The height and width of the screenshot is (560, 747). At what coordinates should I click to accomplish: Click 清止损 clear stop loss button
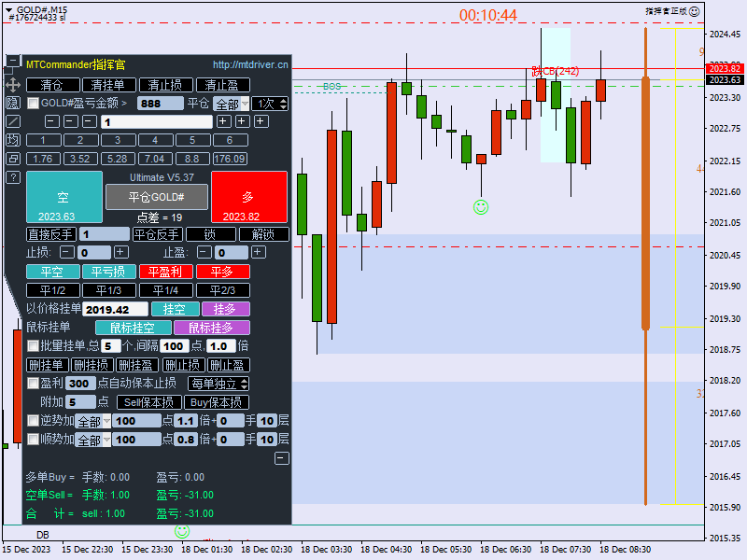pyautogui.click(x=166, y=85)
